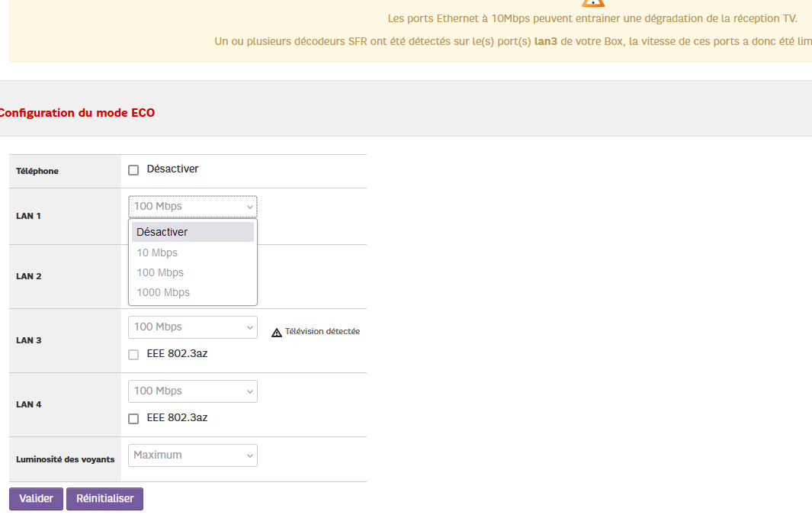Click the orange warning icon in the banner
812x515 pixels.
[592, 2]
